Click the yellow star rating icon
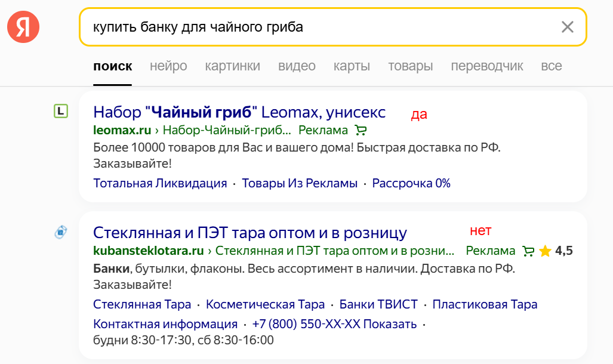Viewport: 613px width, 364px height. click(545, 251)
